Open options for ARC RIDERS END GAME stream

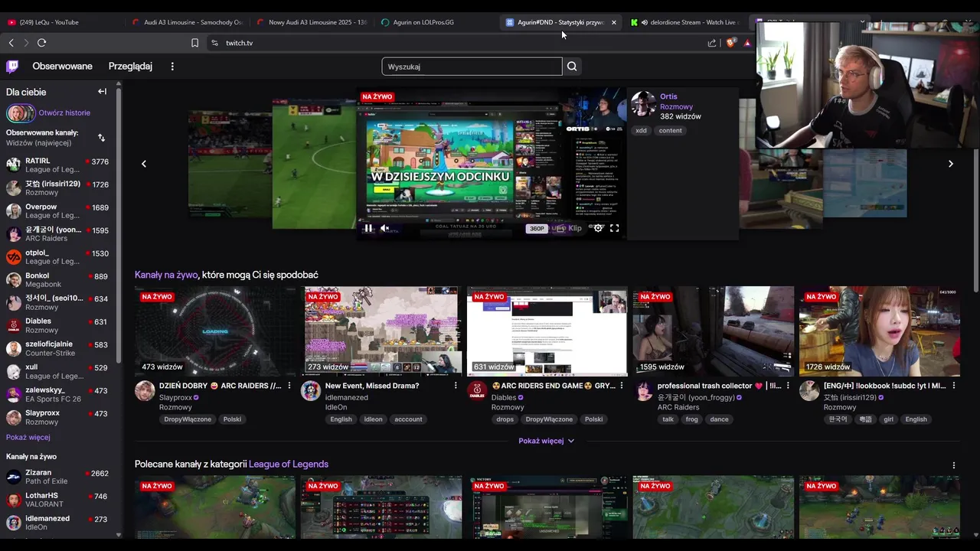(x=622, y=386)
